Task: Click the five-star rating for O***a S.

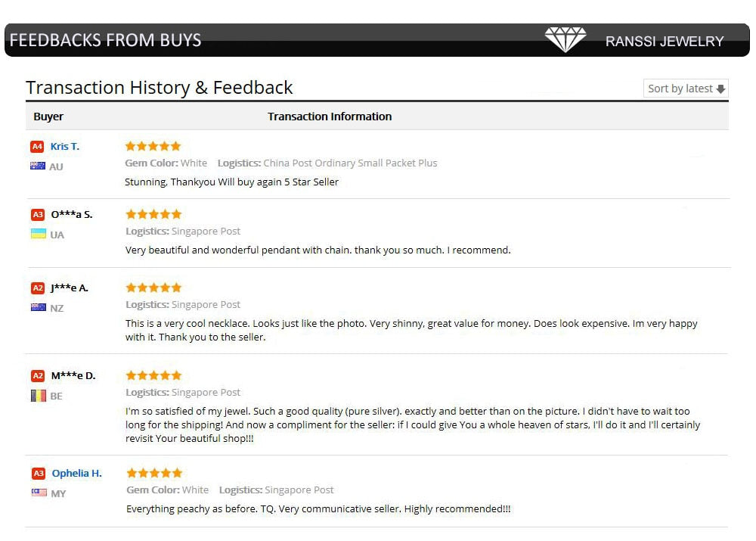Action: coord(153,214)
